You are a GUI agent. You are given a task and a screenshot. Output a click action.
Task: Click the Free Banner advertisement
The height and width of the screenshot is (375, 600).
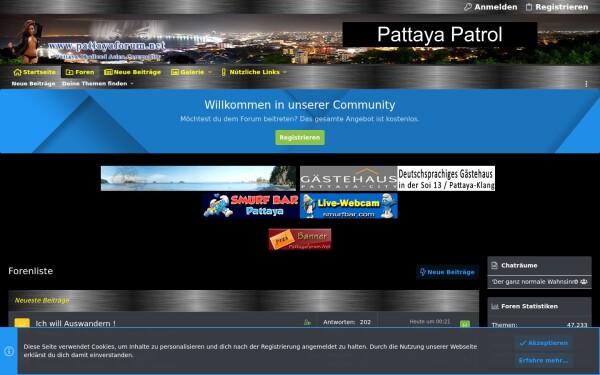tap(300, 239)
